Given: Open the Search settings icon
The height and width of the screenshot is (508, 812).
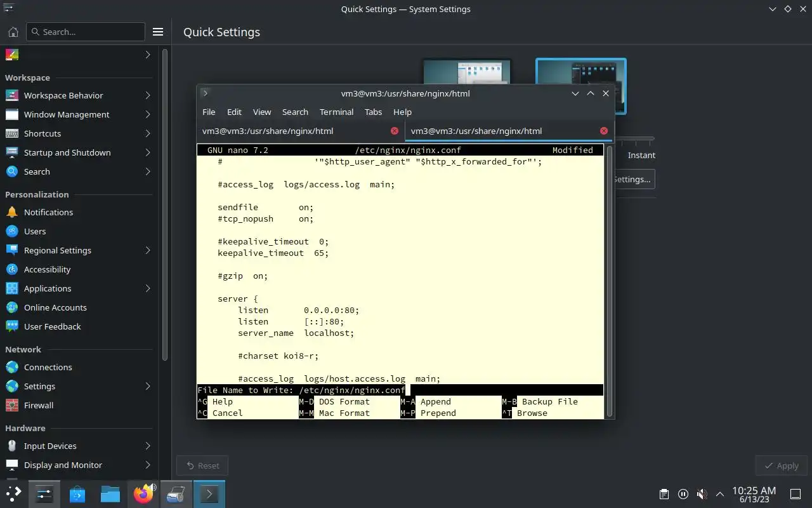Looking at the screenshot, I should point(12,171).
